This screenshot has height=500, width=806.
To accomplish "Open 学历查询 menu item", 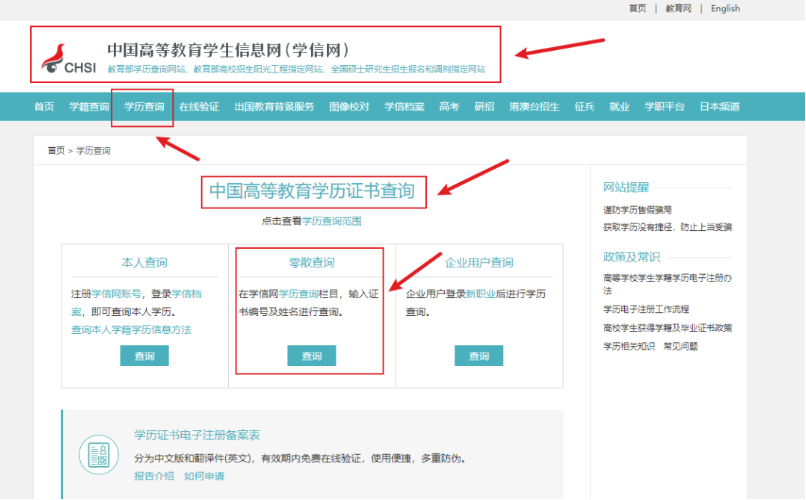I will (144, 106).
